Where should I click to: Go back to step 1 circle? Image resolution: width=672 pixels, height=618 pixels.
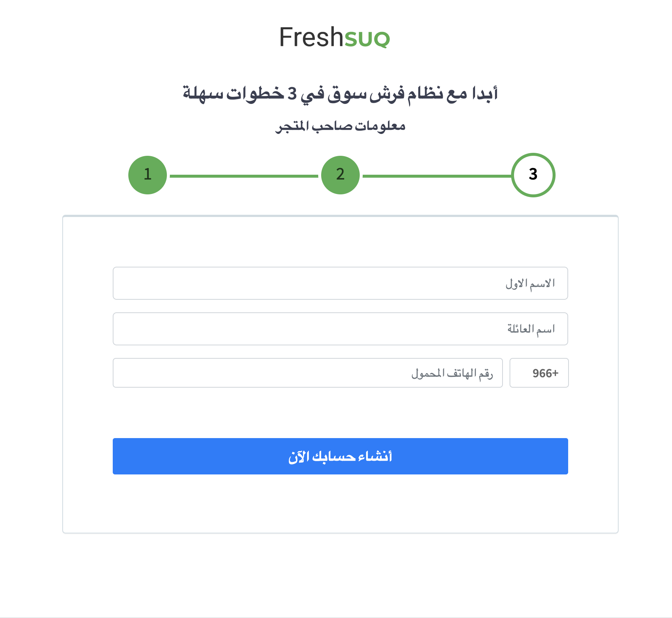pyautogui.click(x=148, y=175)
